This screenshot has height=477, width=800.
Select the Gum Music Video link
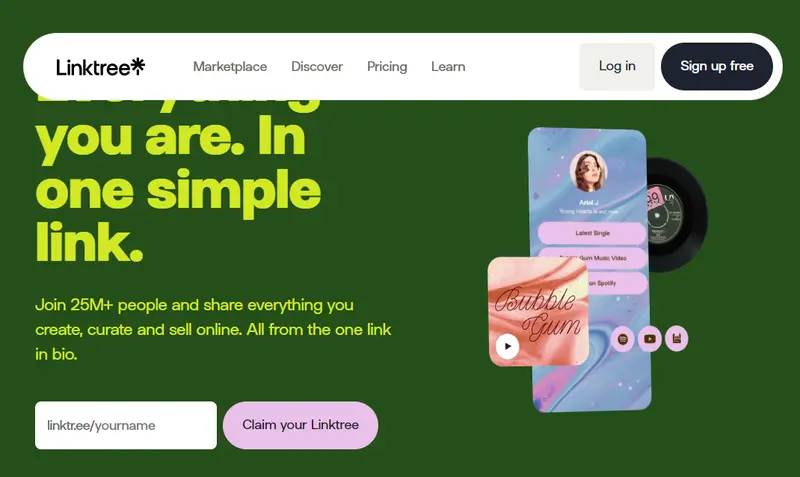(x=592, y=258)
